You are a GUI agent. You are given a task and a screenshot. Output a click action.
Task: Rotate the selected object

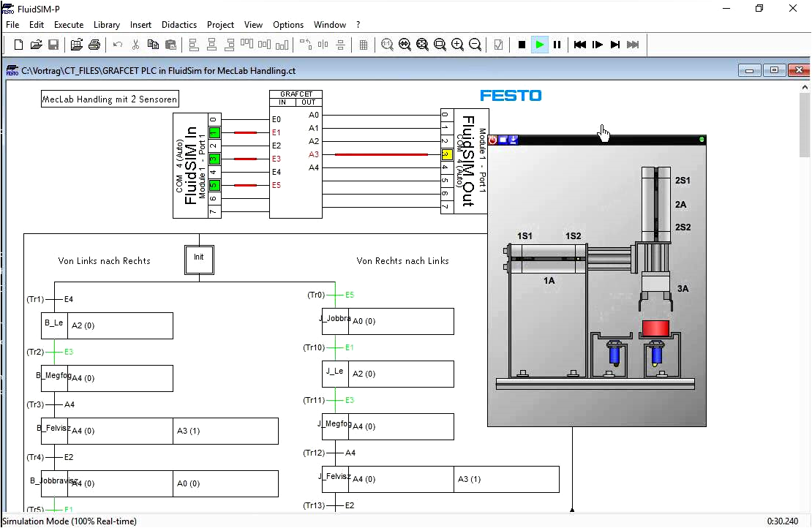coord(306,45)
